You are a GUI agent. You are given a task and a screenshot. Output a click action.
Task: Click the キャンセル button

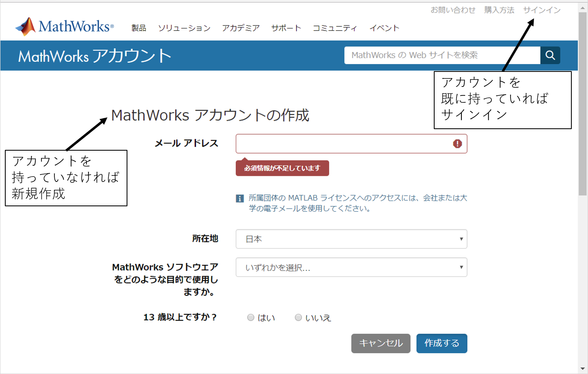coord(381,344)
